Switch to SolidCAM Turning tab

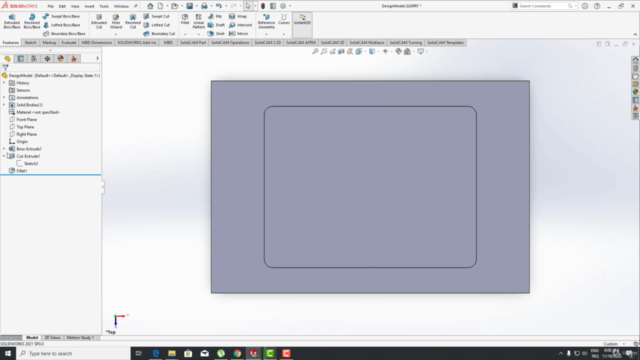(406, 42)
